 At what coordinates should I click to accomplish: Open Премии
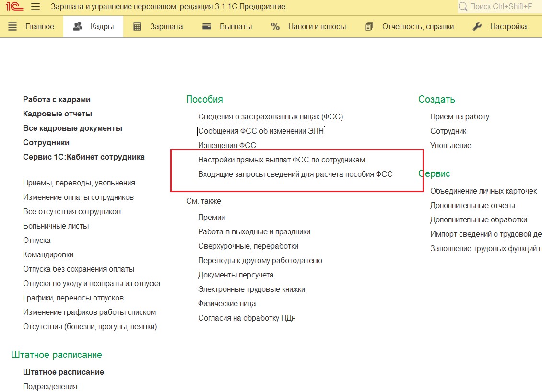[212, 218]
